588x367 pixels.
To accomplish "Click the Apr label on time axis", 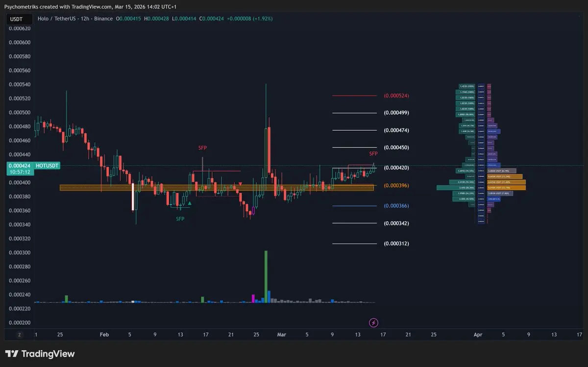I will (x=478, y=335).
